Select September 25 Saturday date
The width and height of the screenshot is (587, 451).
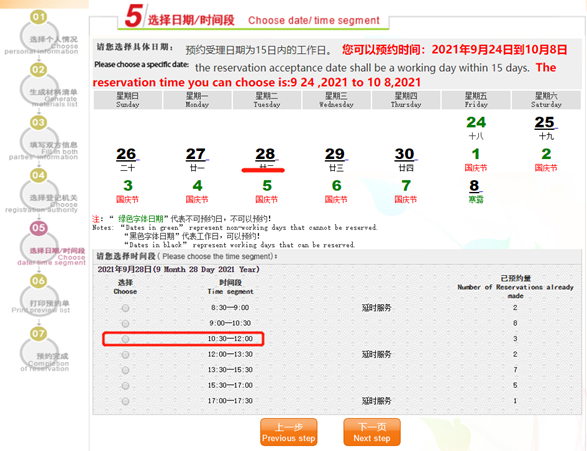point(545,123)
